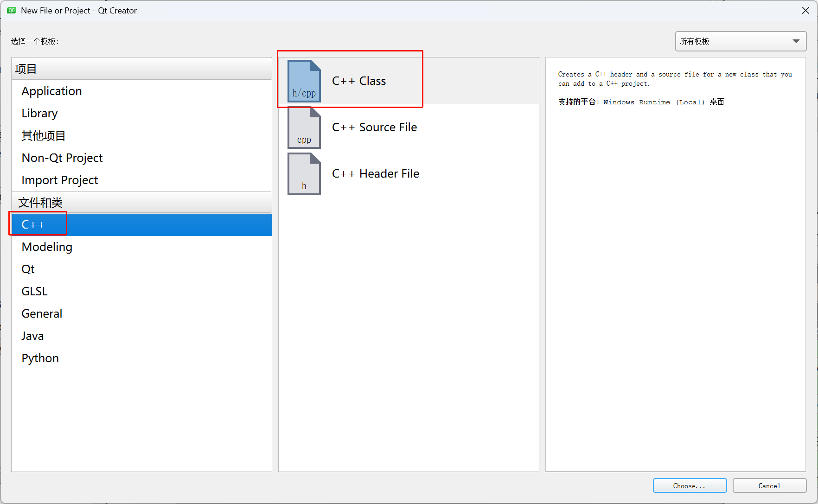The image size is (818, 504).
Task: Select the Library project category
Action: click(x=141, y=114)
